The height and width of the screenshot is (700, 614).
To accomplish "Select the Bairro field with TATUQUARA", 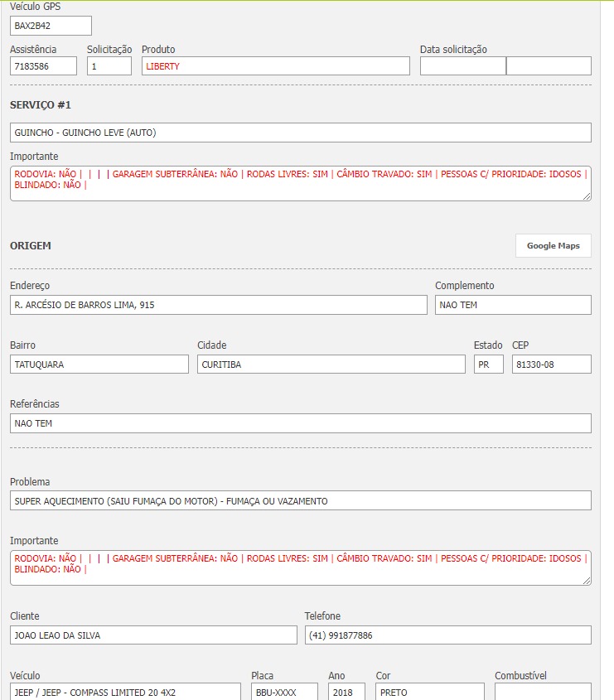I will click(x=99, y=364).
